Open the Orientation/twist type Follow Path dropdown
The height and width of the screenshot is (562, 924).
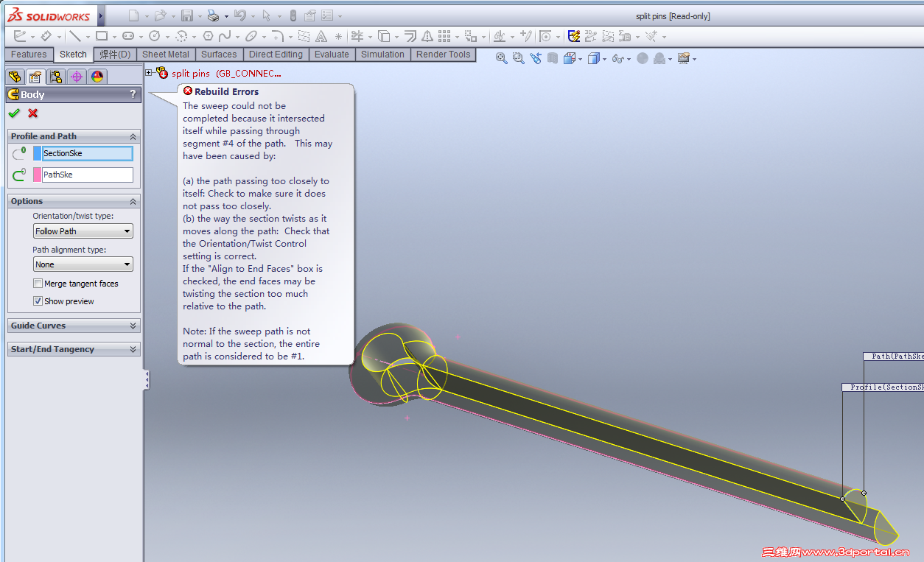(x=83, y=231)
